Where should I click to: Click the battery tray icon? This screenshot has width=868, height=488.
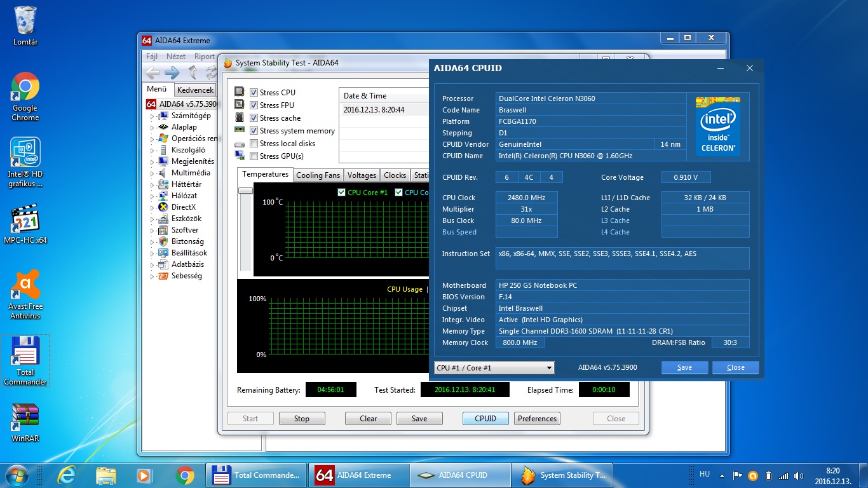[768, 475]
